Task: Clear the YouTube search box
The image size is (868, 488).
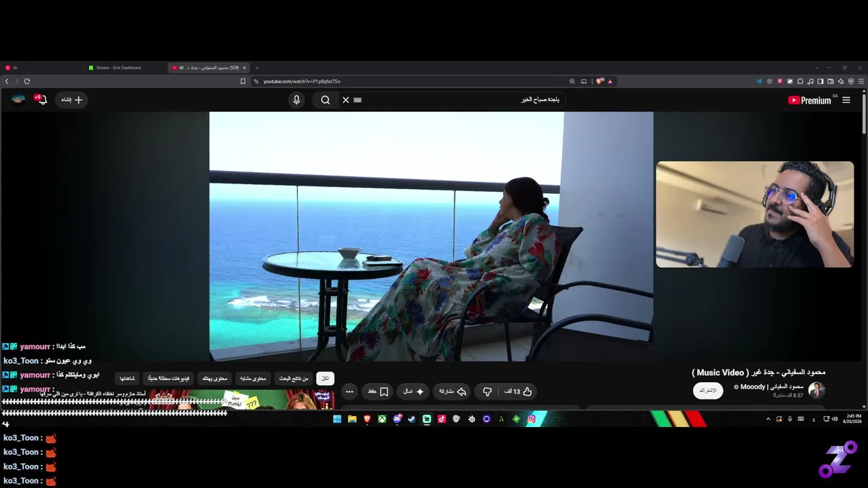Action: [346, 100]
